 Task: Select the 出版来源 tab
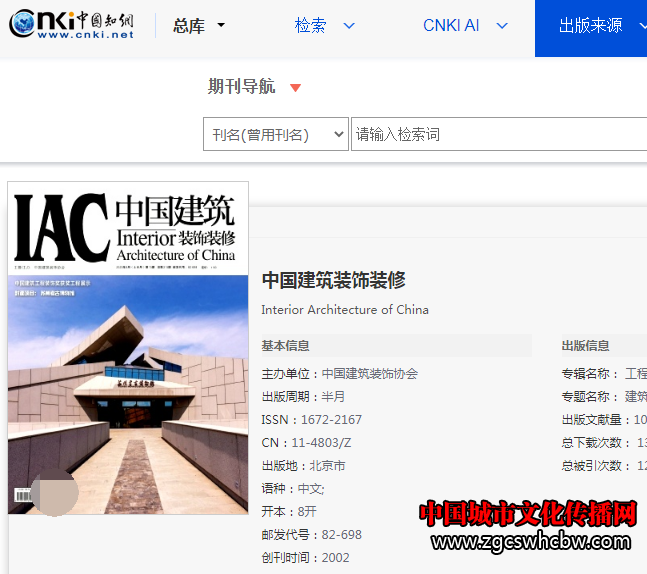click(591, 26)
